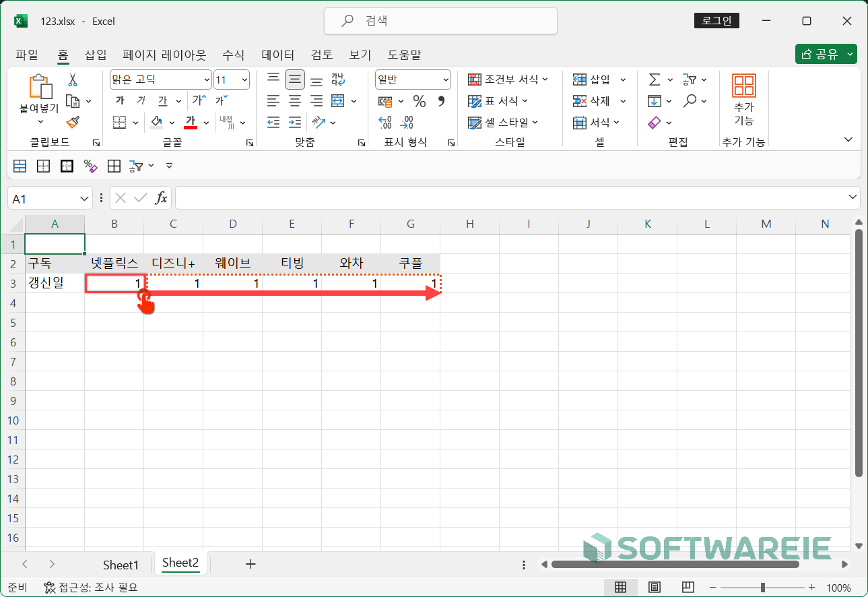Image resolution: width=868 pixels, height=597 pixels.
Task: Click the Copy icon in clipboard group
Action: [x=73, y=101]
